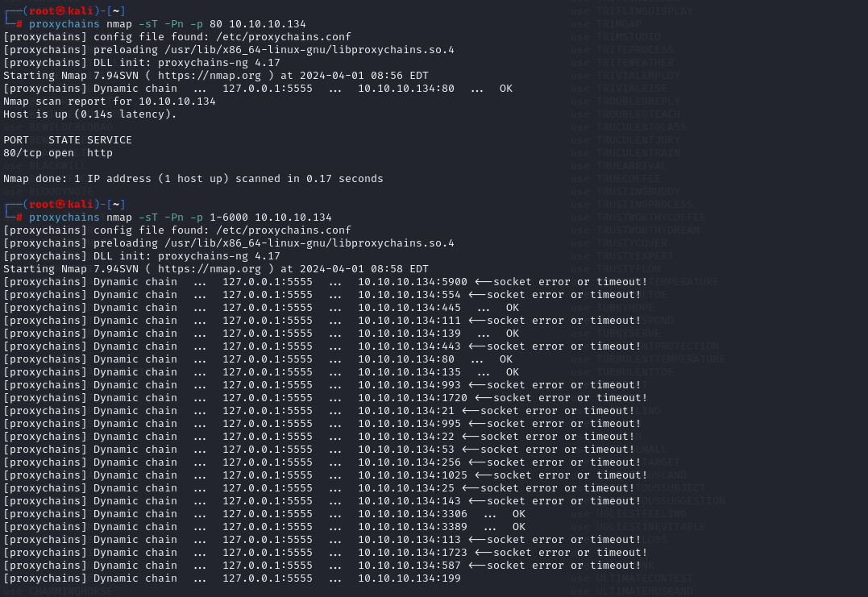Click the "Nmap scan report for 10.10.10.134" line
This screenshot has height=597, width=868.
tap(110, 102)
